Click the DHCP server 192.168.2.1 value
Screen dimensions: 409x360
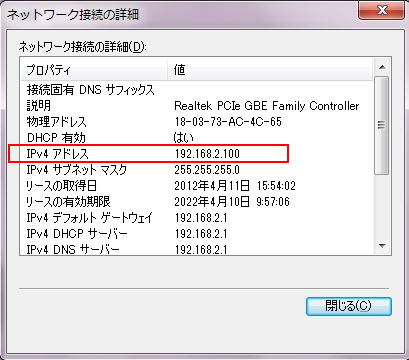point(201,234)
